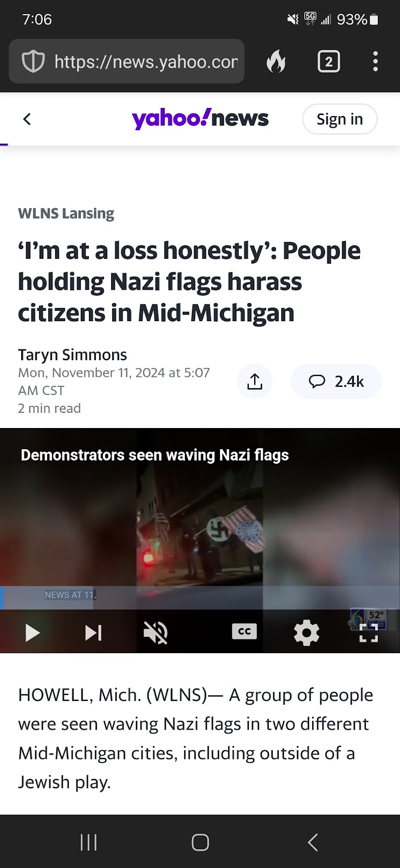The image size is (400, 868).
Task: View the 2.4k comments
Action: [x=336, y=381]
